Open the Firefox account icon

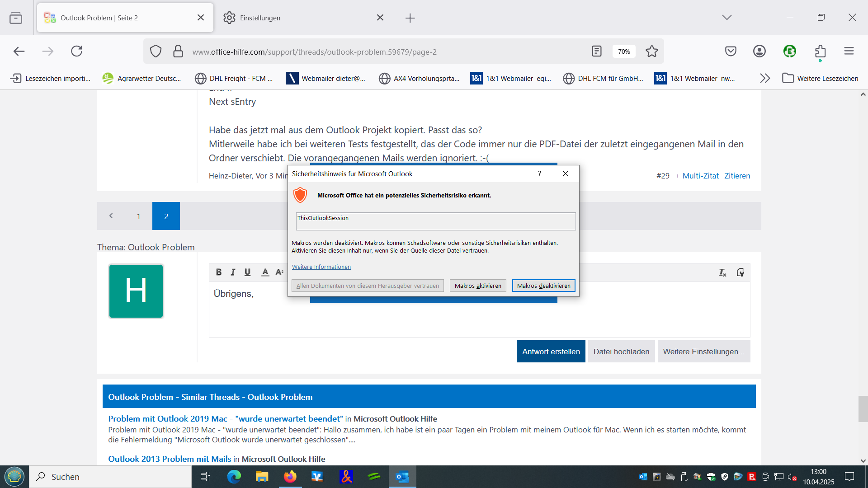click(x=759, y=52)
